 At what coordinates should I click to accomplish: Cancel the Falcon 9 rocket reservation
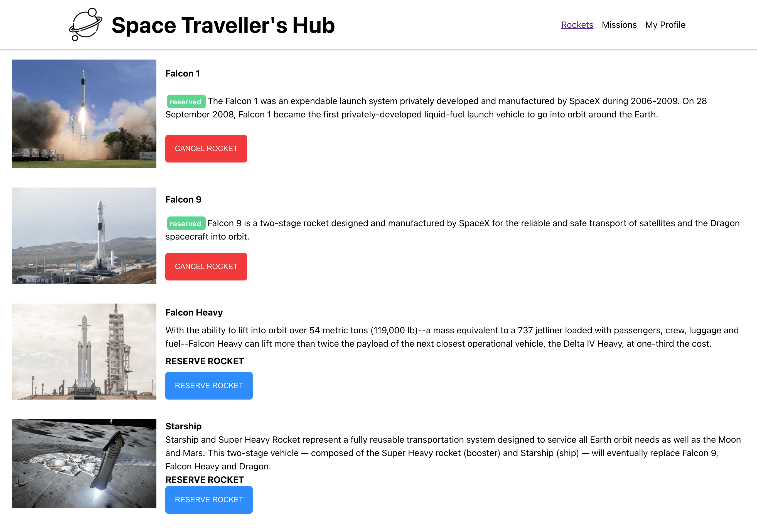pyautogui.click(x=206, y=266)
